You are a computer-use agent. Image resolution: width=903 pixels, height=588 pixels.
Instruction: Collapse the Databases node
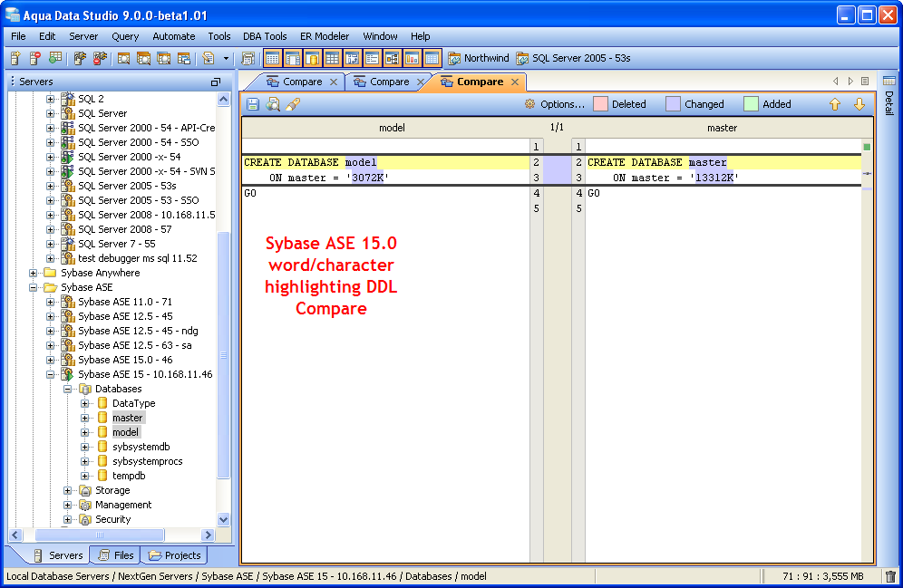pos(67,389)
